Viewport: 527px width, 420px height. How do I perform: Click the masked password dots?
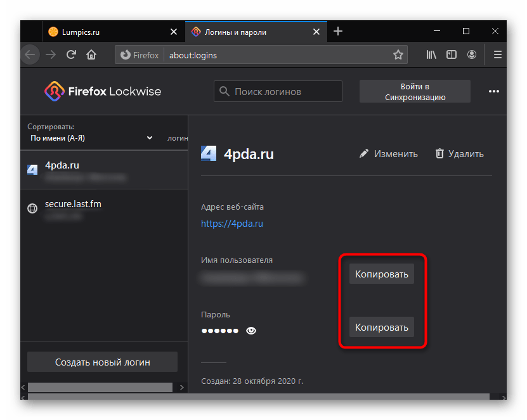click(220, 331)
